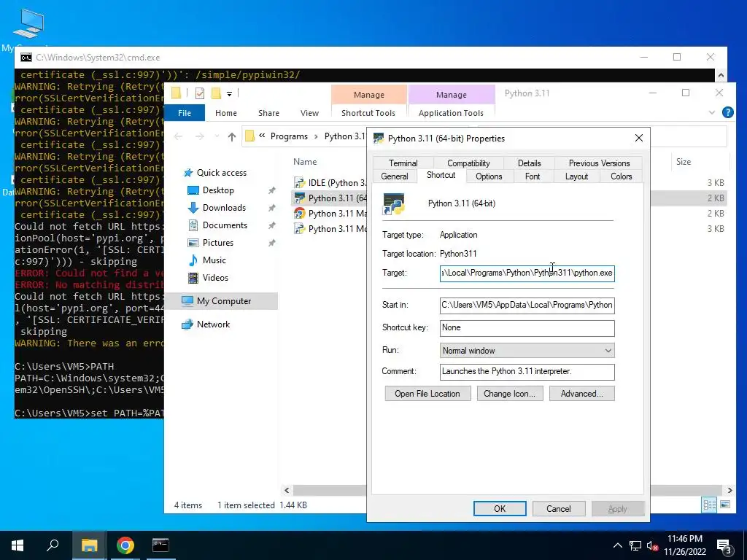The height and width of the screenshot is (560, 747).
Task: Click the Change Icon... button
Action: click(x=510, y=393)
